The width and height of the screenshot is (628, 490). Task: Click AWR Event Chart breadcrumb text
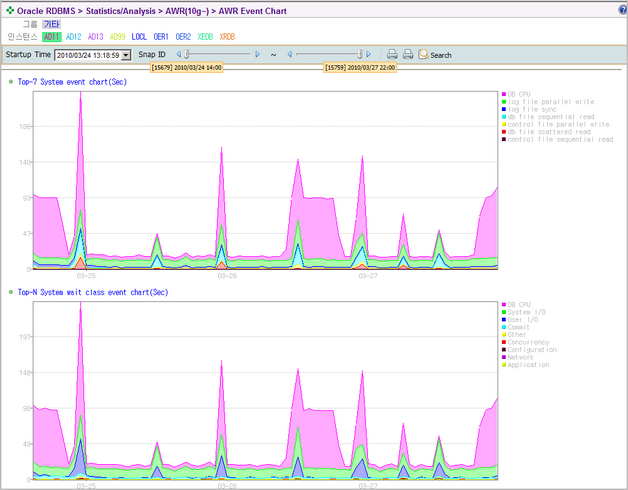coord(252,11)
